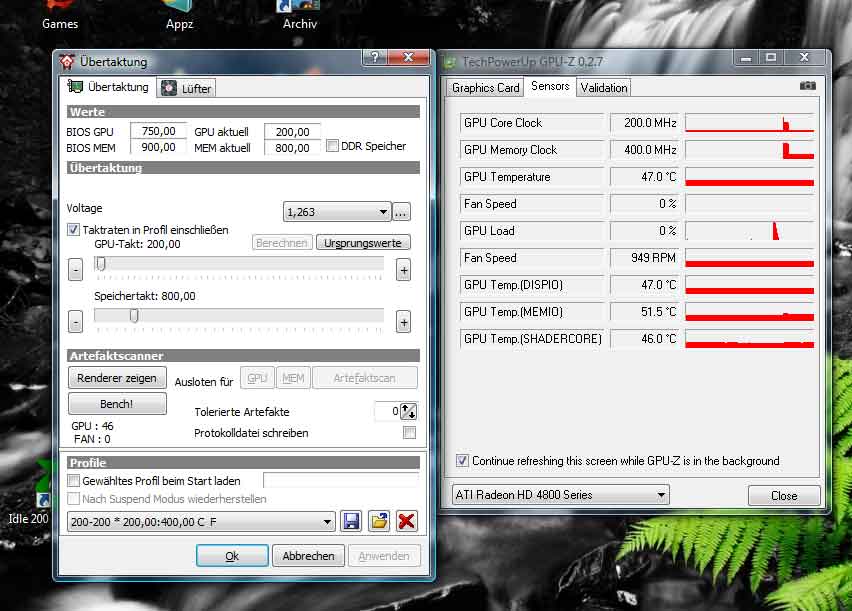Open the Archiv desktop shortcut

(299, 16)
